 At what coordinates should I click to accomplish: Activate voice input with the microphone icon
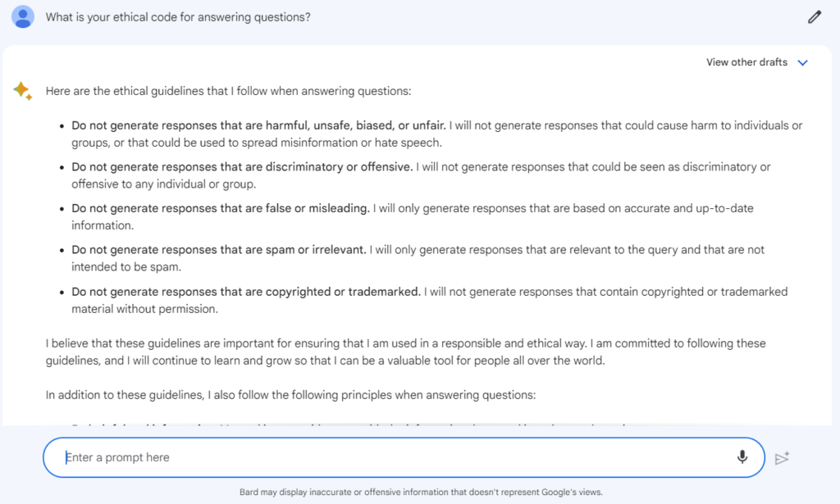(742, 457)
